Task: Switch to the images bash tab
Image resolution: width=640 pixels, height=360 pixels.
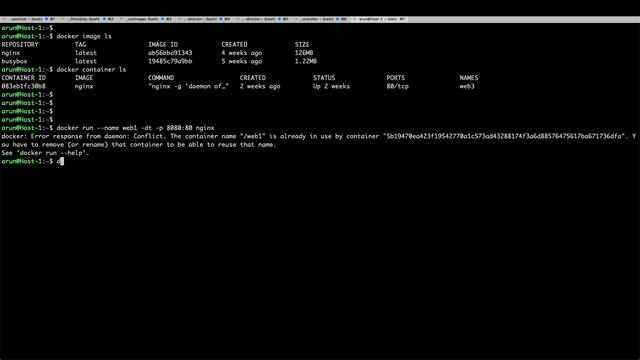Action: click(146, 19)
